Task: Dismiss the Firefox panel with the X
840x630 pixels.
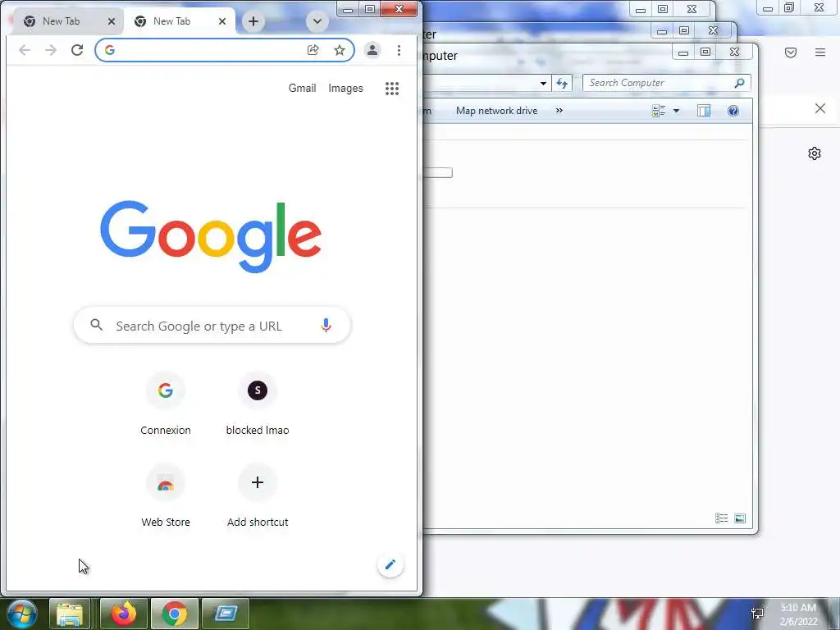Action: pyautogui.click(x=820, y=109)
